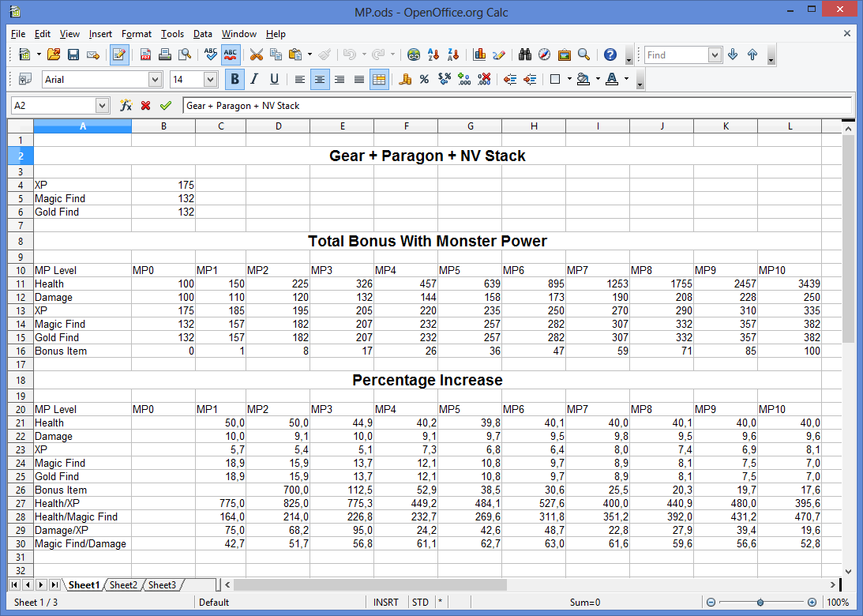Switch to Sheet3 tab
This screenshot has width=863, height=616.
pos(162,584)
